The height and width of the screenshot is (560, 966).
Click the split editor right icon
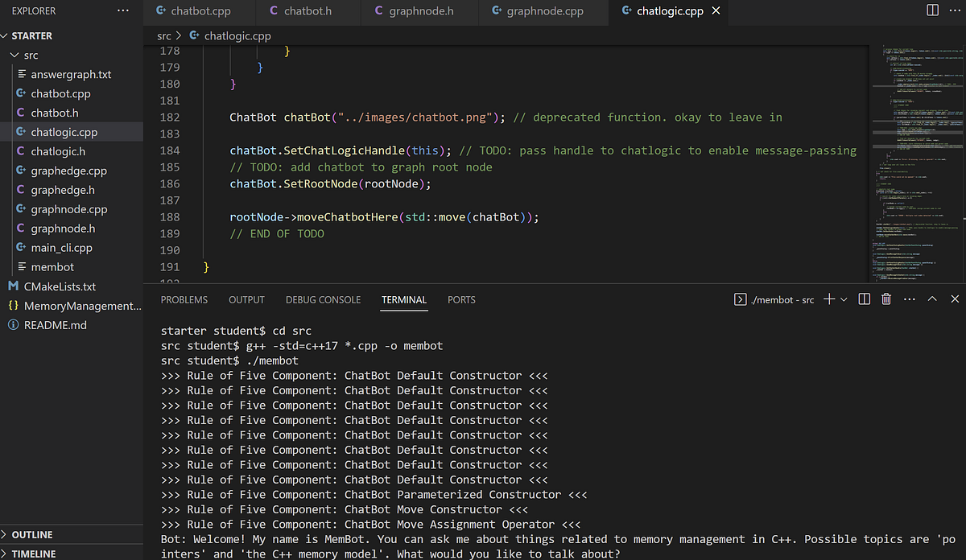point(932,11)
